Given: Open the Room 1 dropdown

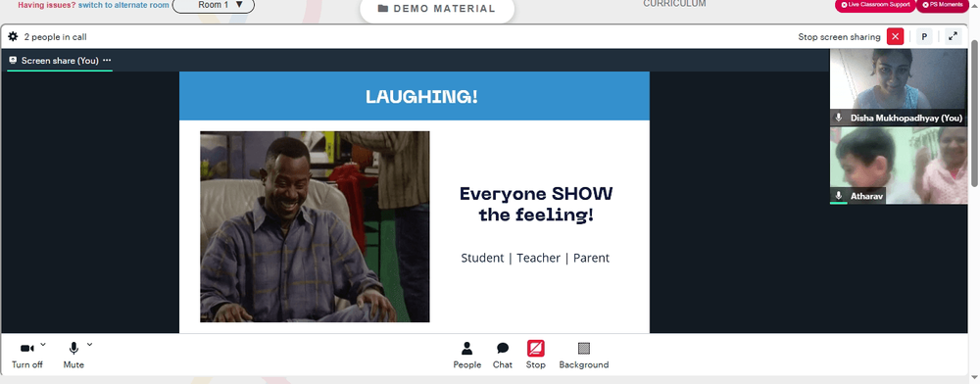Looking at the screenshot, I should click(213, 5).
